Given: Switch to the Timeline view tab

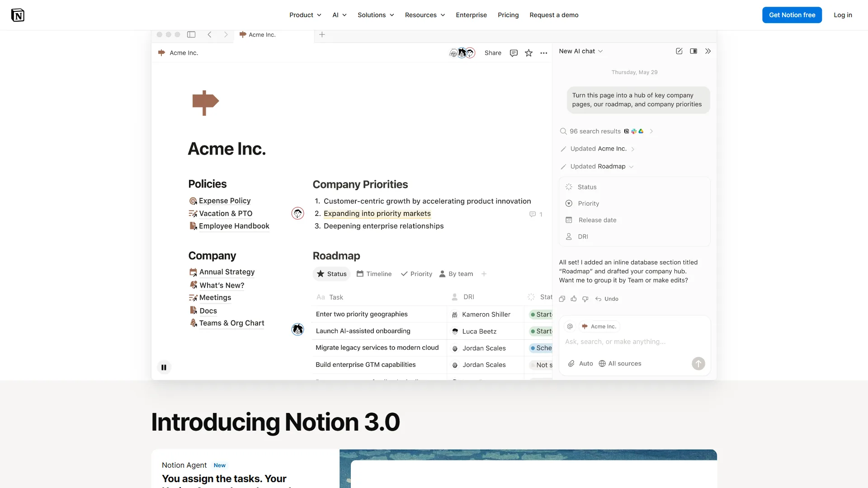Looking at the screenshot, I should pos(374,274).
